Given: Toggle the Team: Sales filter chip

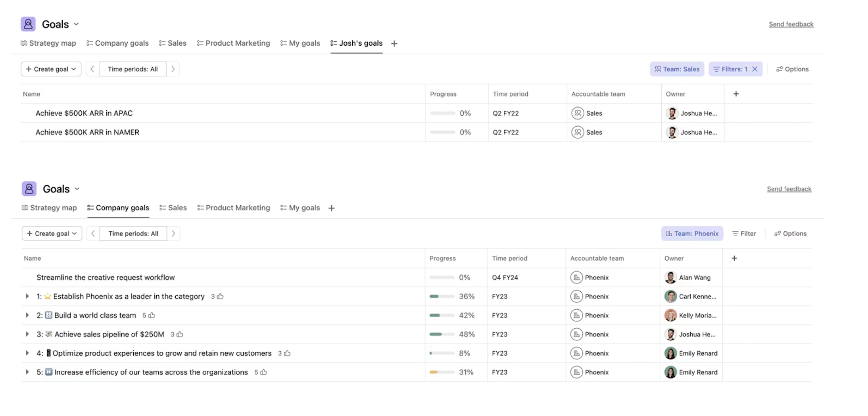Looking at the screenshot, I should click(x=677, y=69).
